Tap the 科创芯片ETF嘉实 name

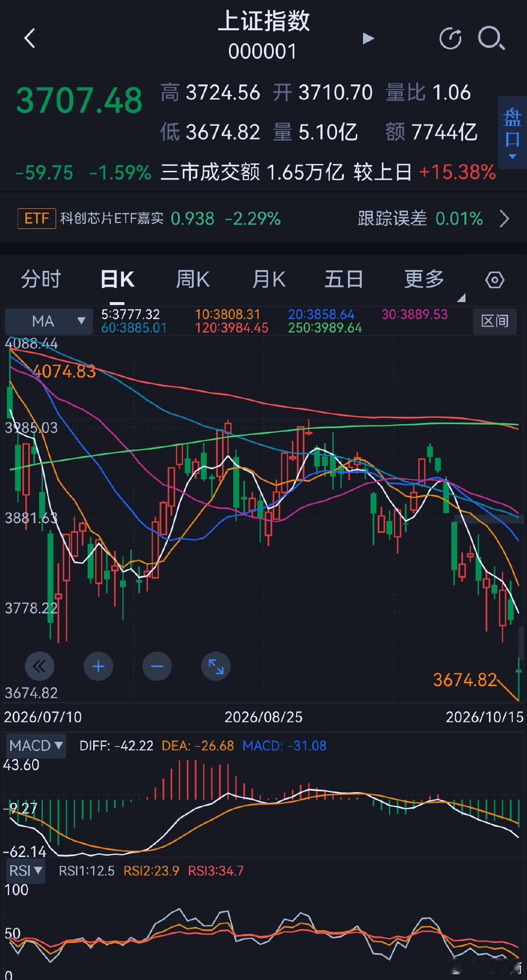[112, 218]
